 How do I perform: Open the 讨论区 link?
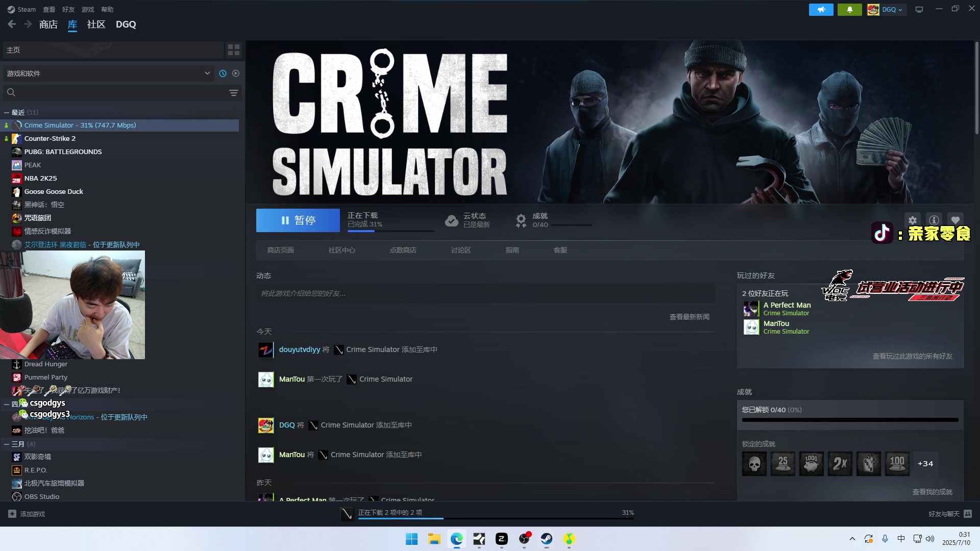tap(461, 251)
